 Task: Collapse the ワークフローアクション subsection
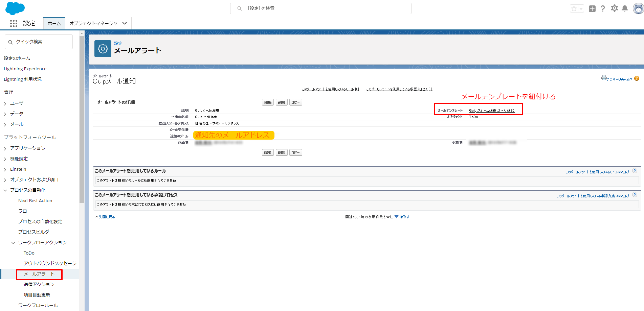13,243
